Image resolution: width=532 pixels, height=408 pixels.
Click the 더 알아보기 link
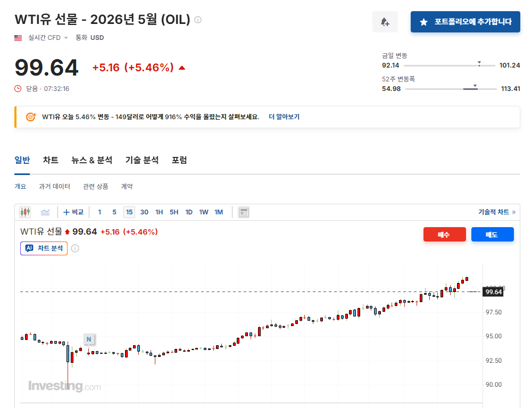284,117
